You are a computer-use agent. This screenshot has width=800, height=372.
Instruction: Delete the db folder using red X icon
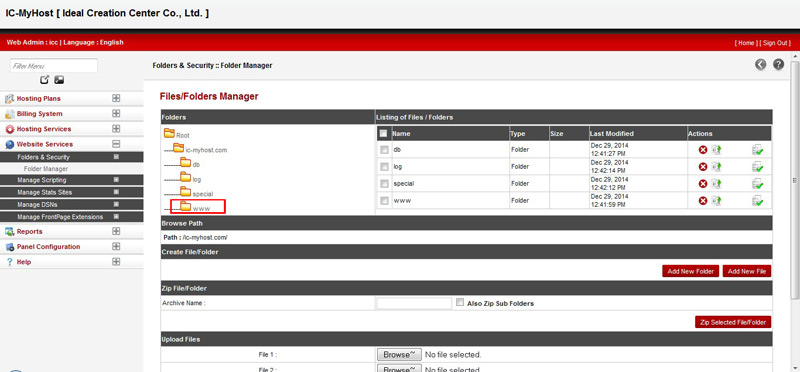(703, 150)
